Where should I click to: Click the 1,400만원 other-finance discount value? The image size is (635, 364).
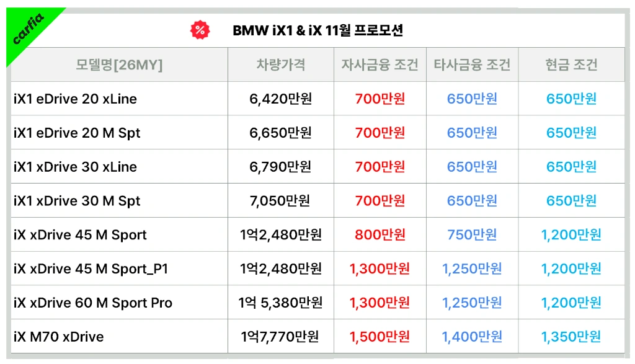click(472, 337)
